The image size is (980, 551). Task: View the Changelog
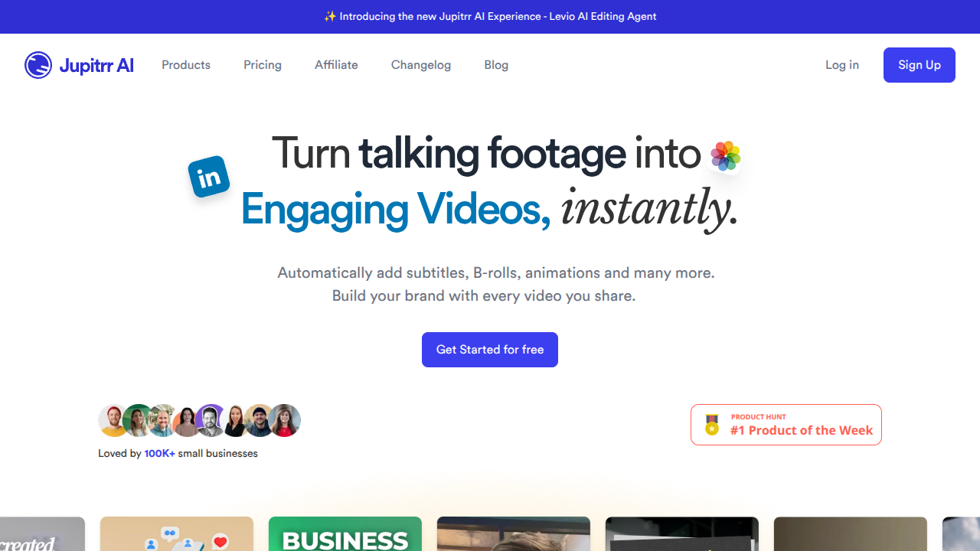[x=420, y=65]
